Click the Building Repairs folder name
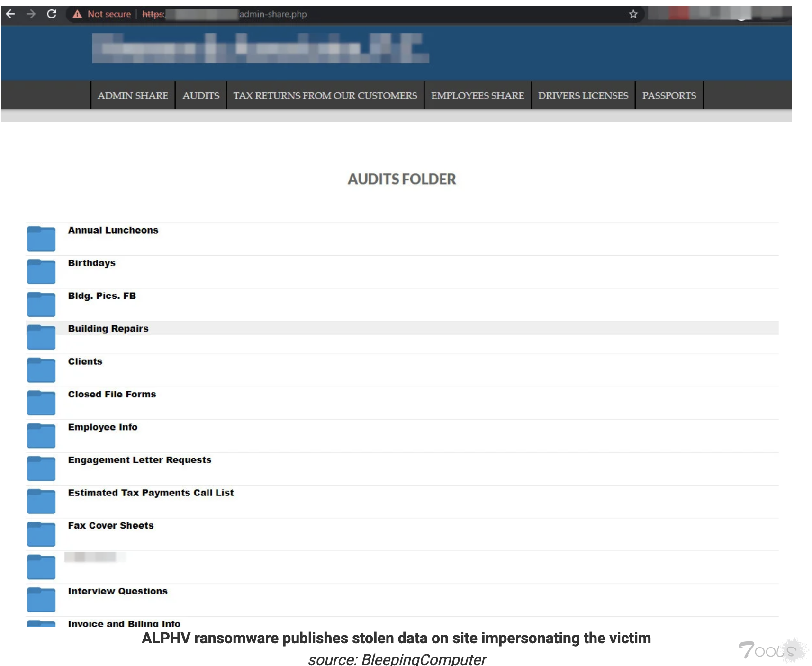The image size is (812, 666). pyautogui.click(x=108, y=329)
